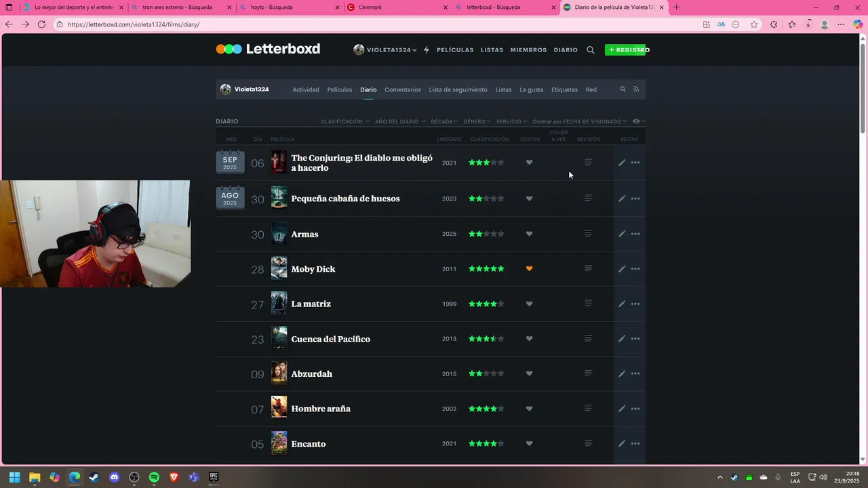
Task: Toggle the like heart for Moby Dick
Action: coord(530,268)
